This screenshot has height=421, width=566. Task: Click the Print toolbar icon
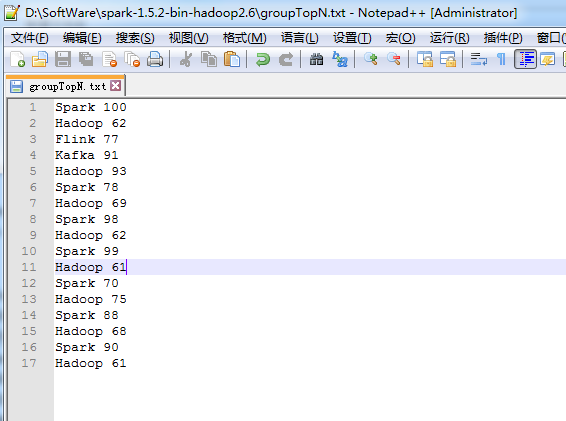[x=155, y=59]
